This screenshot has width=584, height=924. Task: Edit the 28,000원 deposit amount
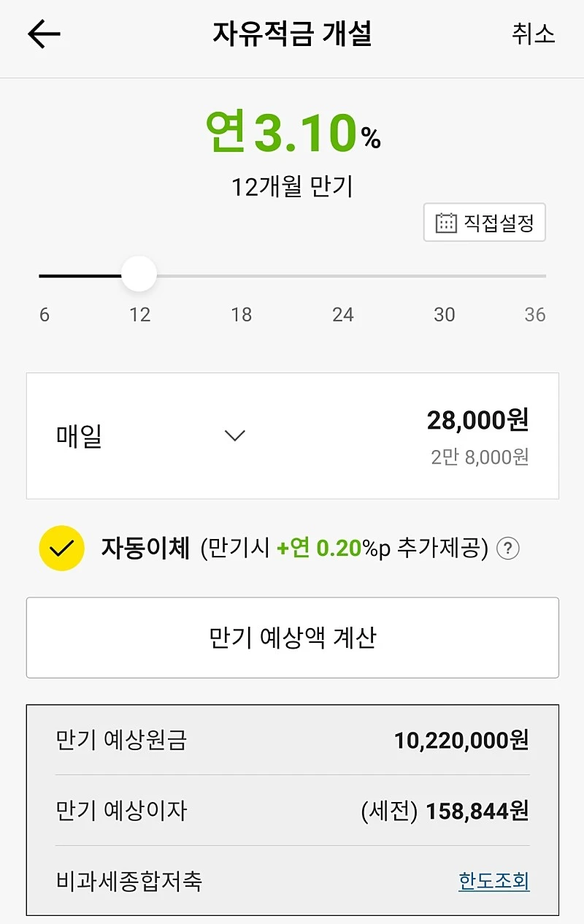477,420
